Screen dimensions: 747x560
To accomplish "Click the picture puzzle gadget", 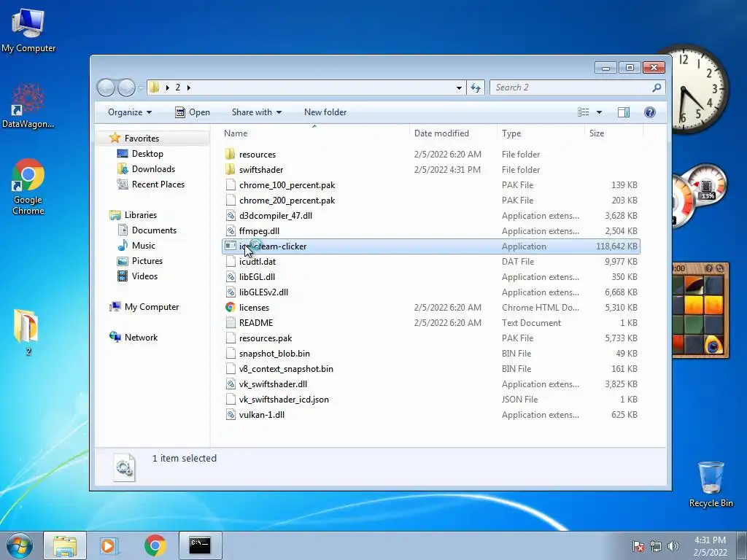I will point(701,310).
